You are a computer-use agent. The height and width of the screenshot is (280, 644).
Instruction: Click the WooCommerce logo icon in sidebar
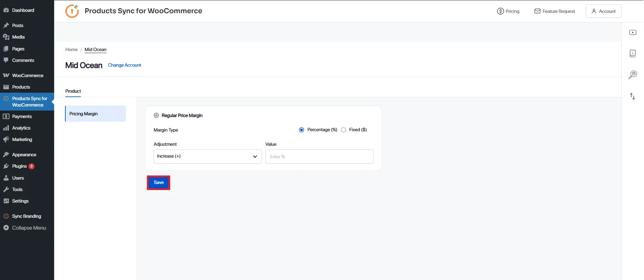(x=6, y=75)
